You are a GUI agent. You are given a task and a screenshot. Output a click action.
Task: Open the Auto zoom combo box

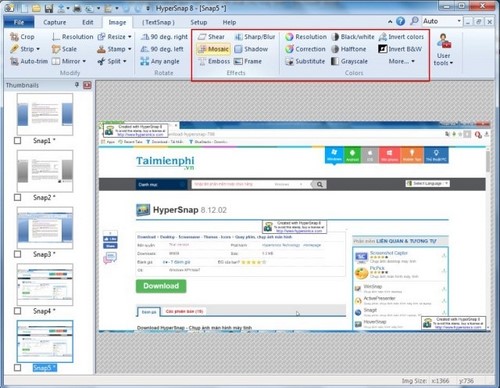(x=442, y=21)
